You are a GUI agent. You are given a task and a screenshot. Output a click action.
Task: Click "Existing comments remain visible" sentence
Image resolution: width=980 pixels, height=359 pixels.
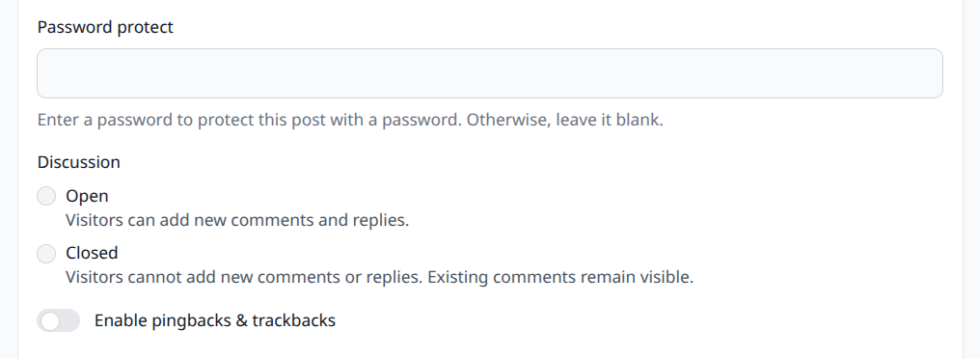click(560, 276)
